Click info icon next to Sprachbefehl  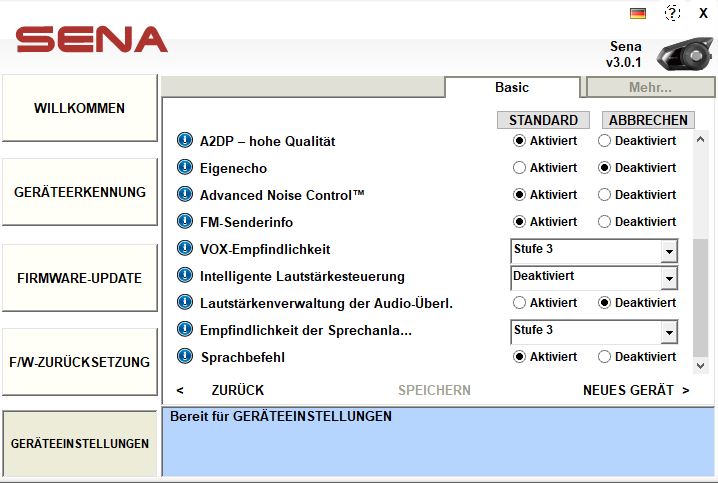(x=184, y=356)
